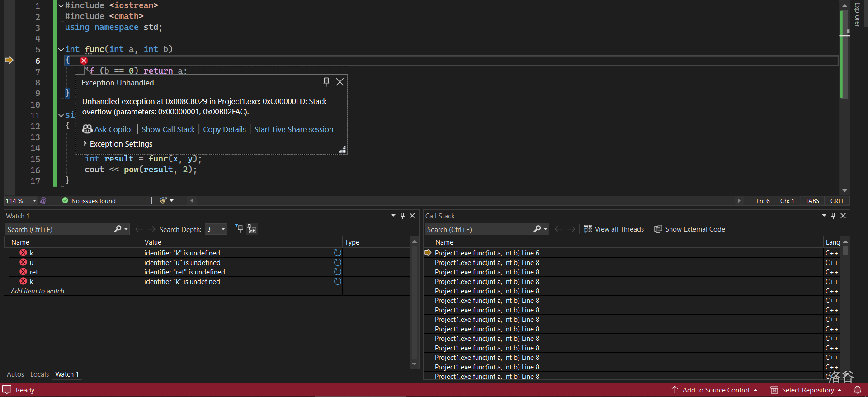Toggle the pinned-items filter in Watch toolbar
The image size is (868, 397).
pos(239,229)
